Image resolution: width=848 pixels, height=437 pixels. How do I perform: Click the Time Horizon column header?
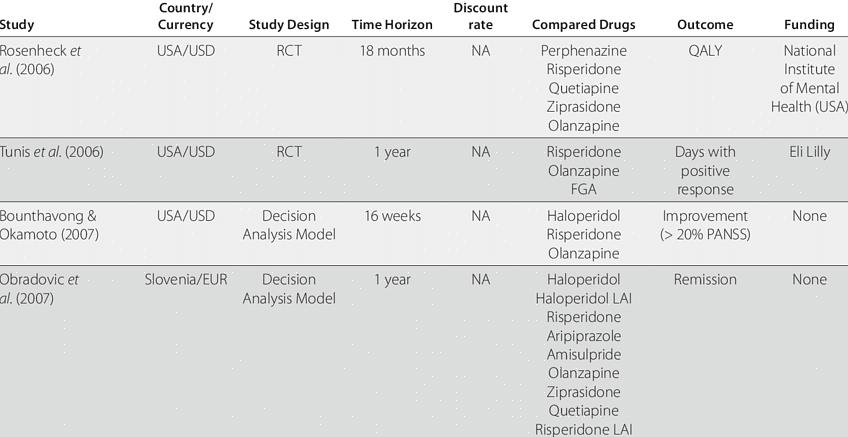click(x=392, y=25)
